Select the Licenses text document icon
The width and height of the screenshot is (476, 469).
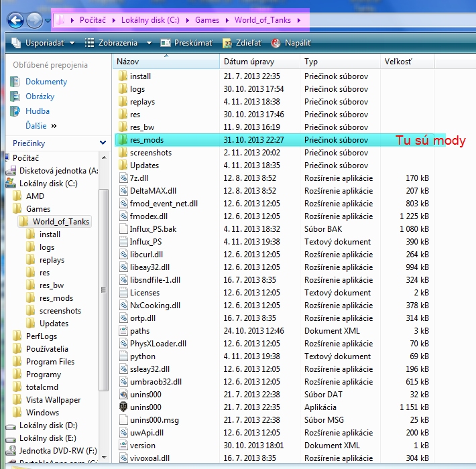123,292
